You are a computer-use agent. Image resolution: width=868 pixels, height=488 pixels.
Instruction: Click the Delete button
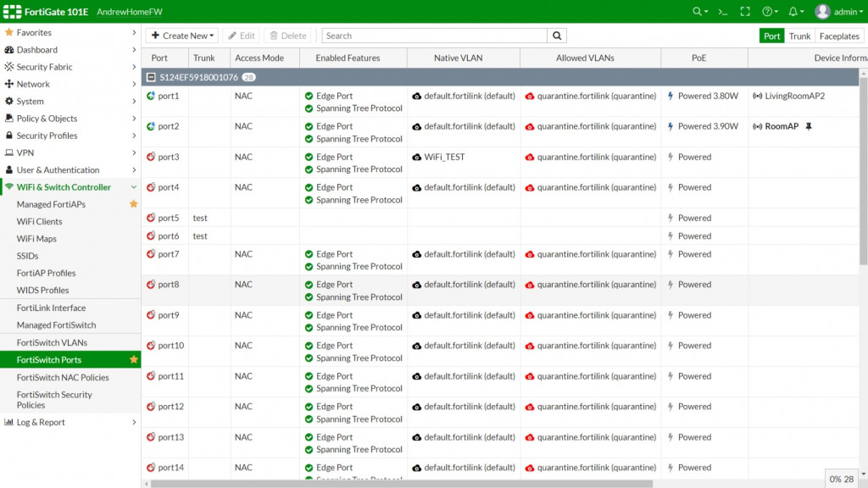[x=288, y=36]
